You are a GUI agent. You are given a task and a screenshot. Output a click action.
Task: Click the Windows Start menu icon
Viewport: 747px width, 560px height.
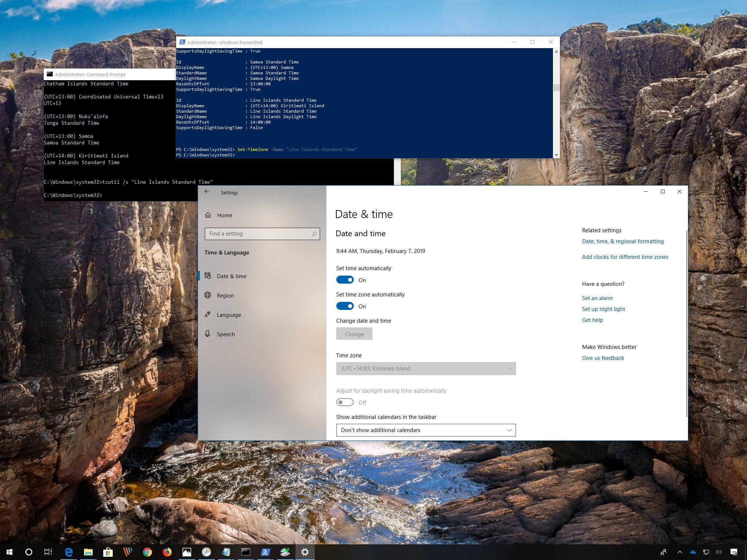[x=9, y=551]
